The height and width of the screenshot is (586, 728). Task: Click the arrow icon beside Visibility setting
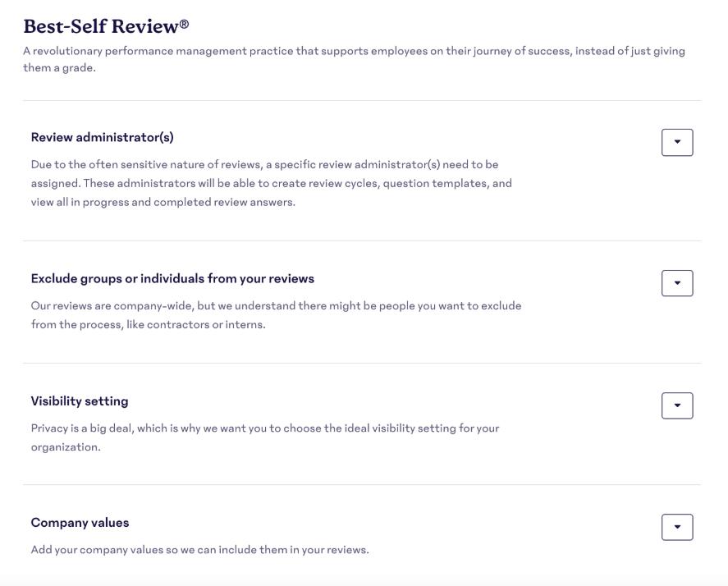(x=677, y=405)
